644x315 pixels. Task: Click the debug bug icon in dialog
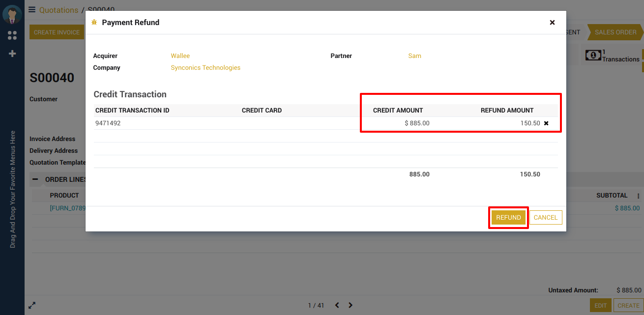94,23
